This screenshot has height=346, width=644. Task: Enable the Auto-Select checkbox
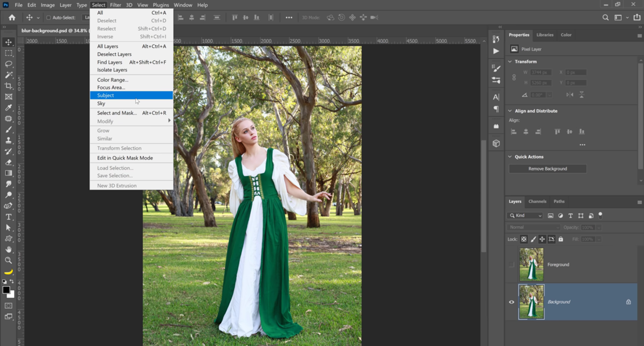tap(49, 17)
